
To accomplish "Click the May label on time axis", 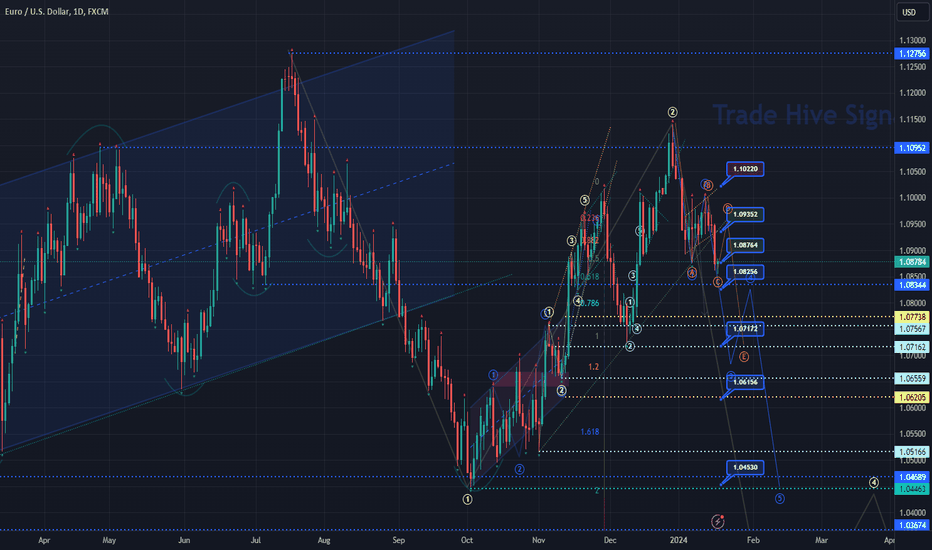I will (109, 540).
